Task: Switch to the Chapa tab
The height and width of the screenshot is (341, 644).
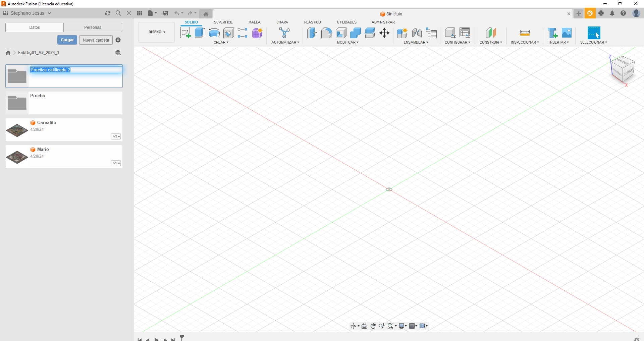Action: [x=282, y=22]
